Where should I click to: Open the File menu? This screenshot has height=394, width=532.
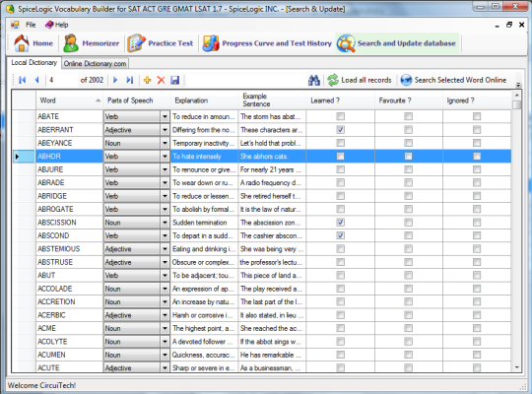[x=31, y=25]
